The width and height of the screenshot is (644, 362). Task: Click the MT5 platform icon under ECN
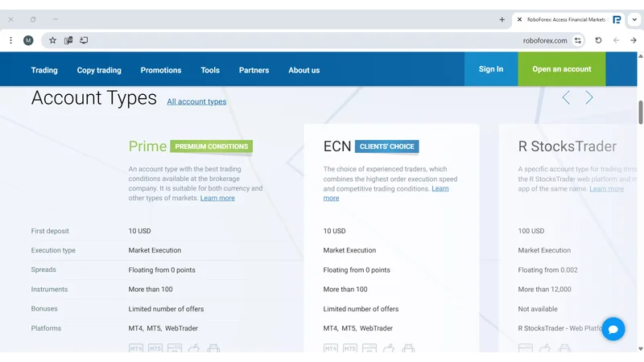point(350,348)
